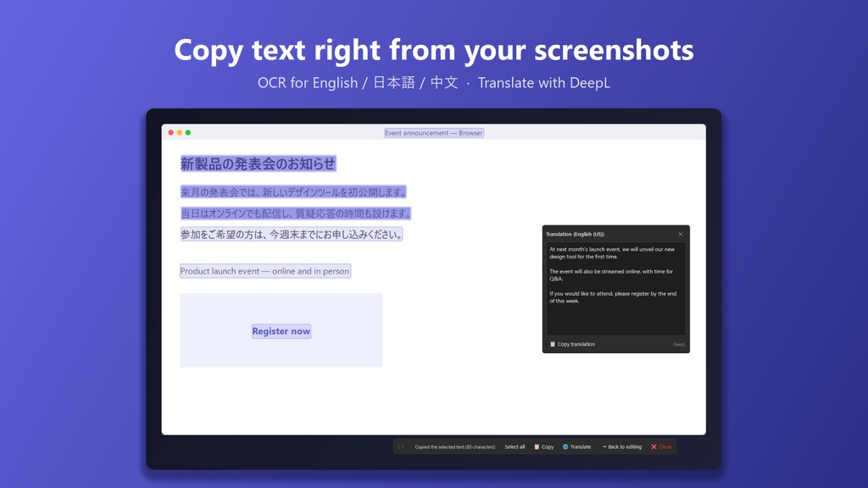Select the line starting with 参加をご希望の方は
Screen dimensions: 868x488
pos(292,234)
